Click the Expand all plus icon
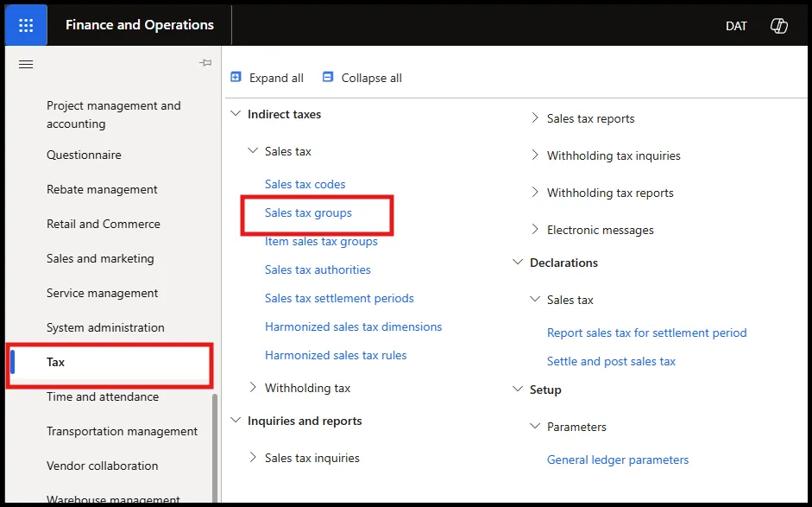Viewport: 812px width, 507px height. point(236,77)
